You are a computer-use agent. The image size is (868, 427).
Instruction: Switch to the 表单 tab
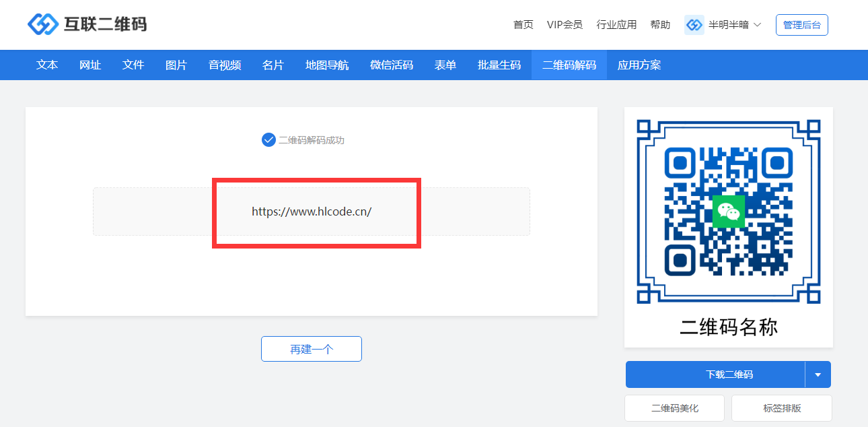[x=445, y=65]
